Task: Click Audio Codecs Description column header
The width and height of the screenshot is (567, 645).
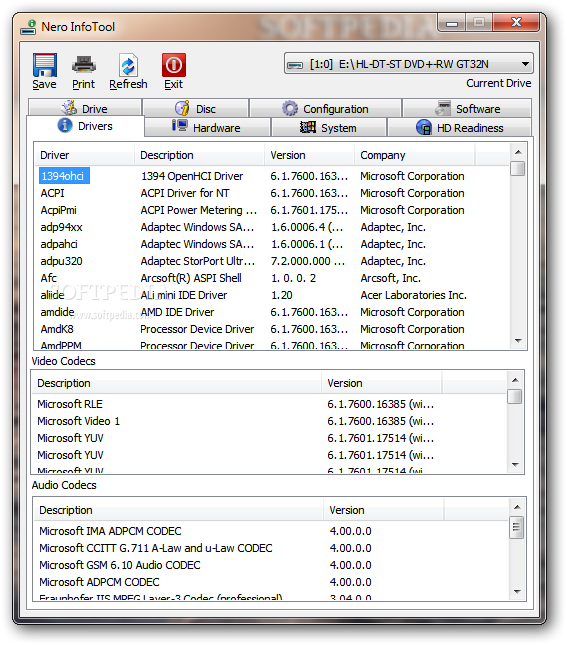Action: tap(179, 510)
